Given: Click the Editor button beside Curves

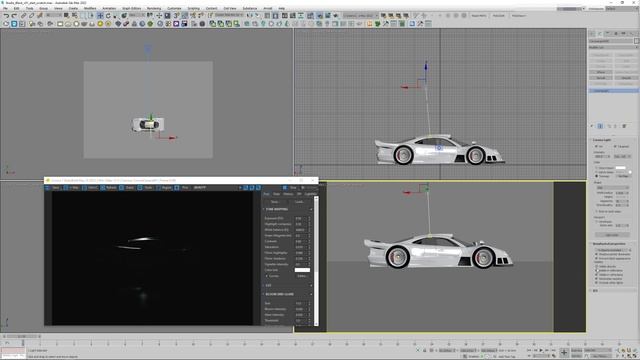Looking at the screenshot, I should click(x=302, y=276).
